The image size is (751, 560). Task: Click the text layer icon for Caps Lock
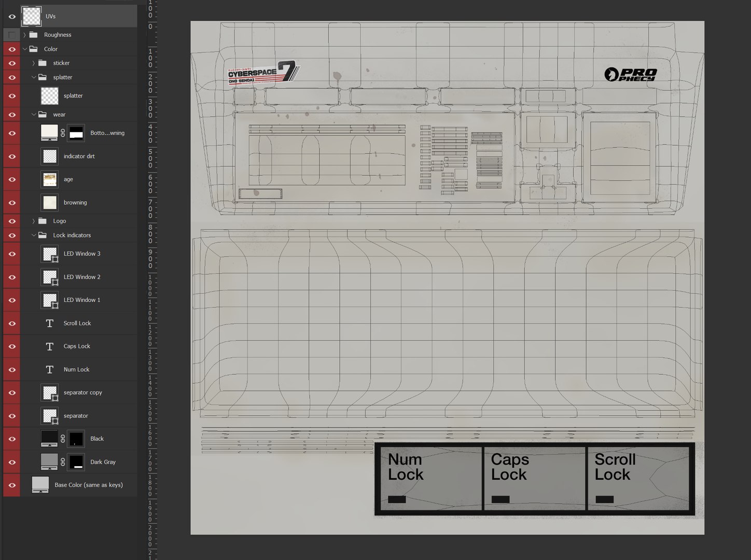tap(50, 346)
